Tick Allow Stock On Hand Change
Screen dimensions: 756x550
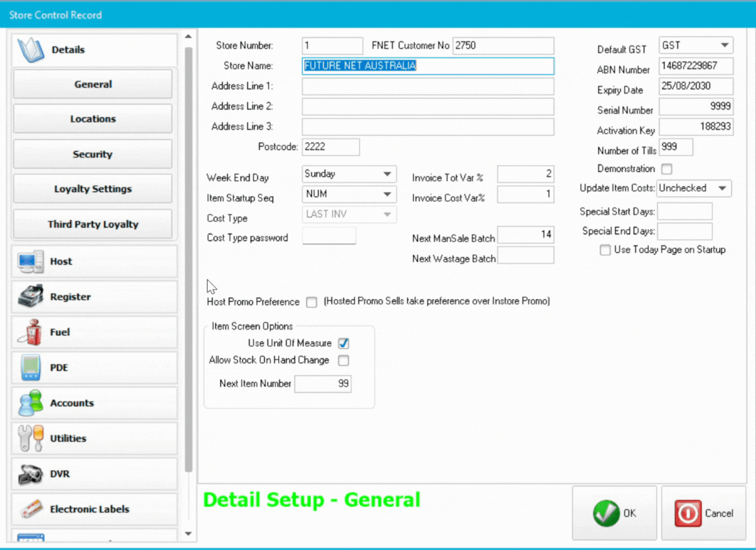pyautogui.click(x=343, y=360)
